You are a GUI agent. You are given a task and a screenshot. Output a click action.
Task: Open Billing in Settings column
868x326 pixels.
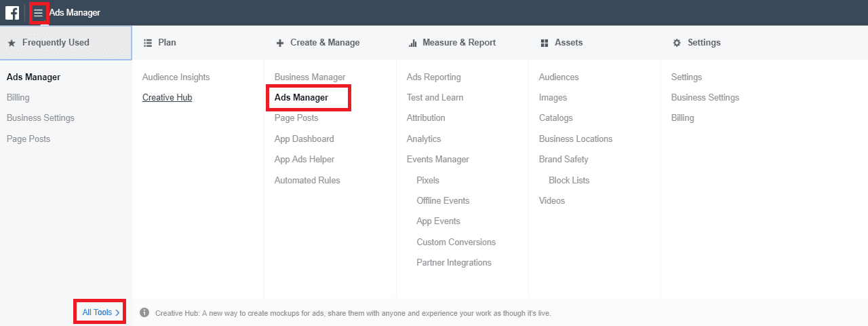[683, 117]
